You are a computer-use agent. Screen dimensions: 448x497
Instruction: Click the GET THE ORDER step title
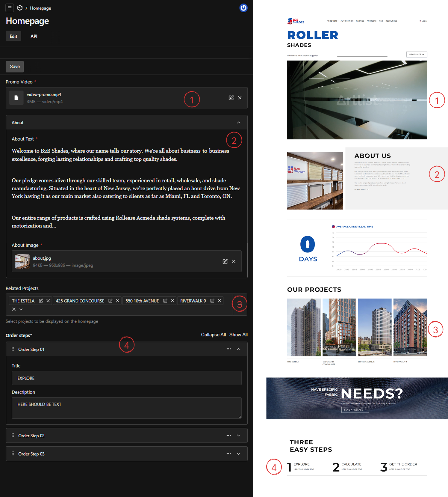click(x=403, y=464)
